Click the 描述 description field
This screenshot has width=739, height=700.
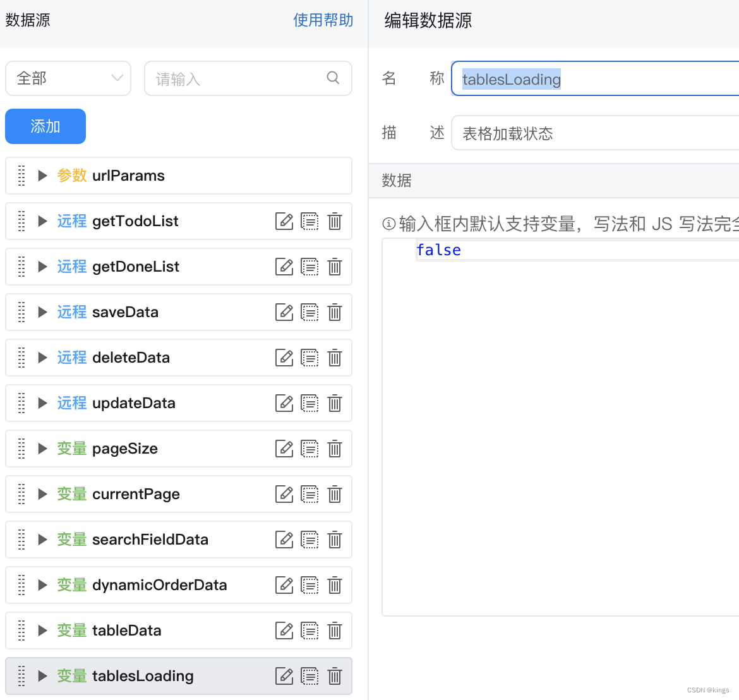[594, 133]
